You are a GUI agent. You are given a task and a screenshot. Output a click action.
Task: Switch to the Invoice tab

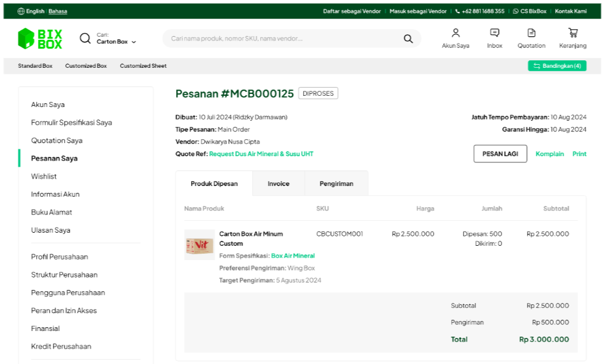click(278, 184)
